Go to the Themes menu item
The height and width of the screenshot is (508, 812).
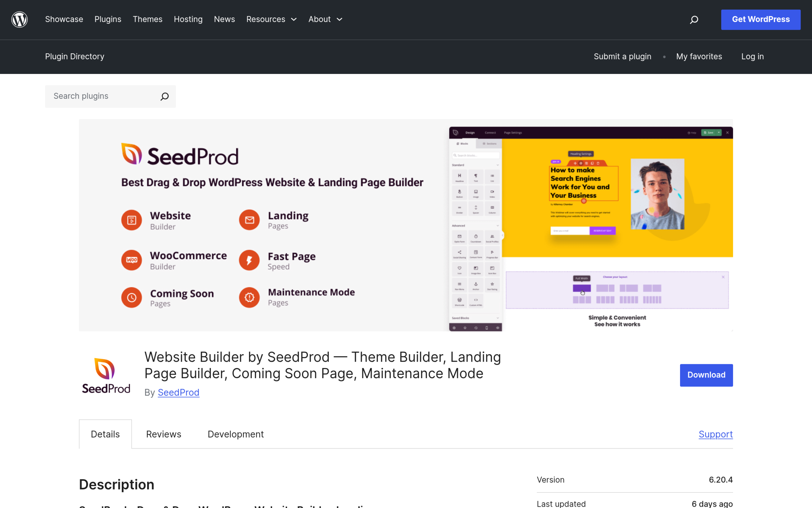[147, 19]
